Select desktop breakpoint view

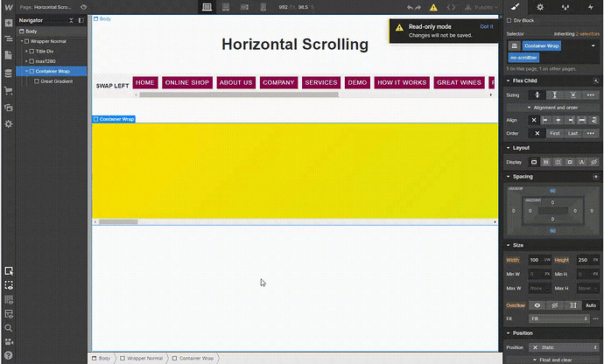tap(207, 7)
